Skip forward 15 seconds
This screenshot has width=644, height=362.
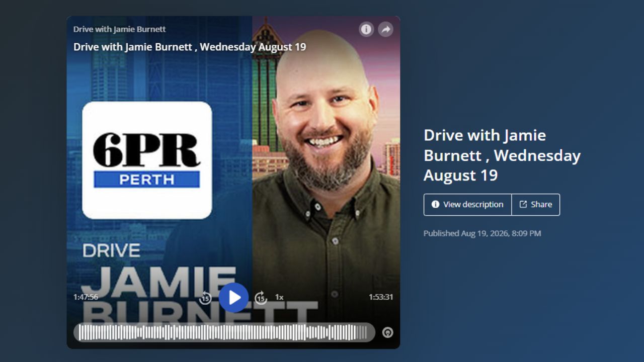[261, 298]
